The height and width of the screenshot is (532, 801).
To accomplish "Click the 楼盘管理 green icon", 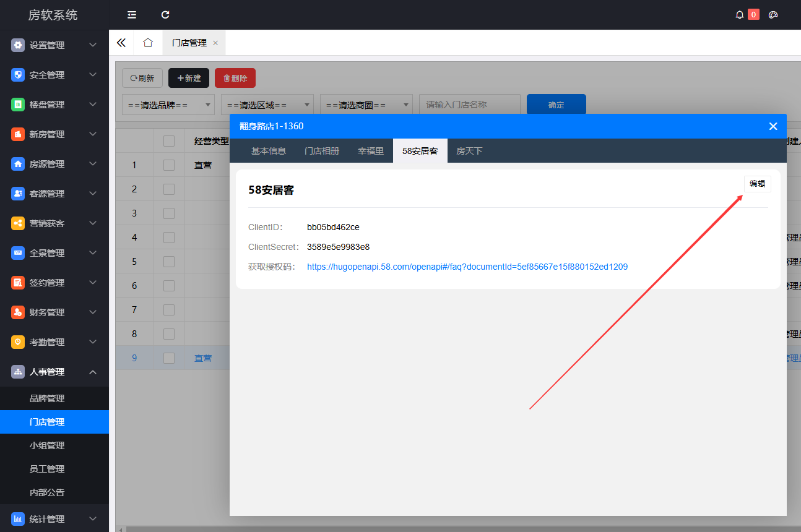I will (18, 105).
